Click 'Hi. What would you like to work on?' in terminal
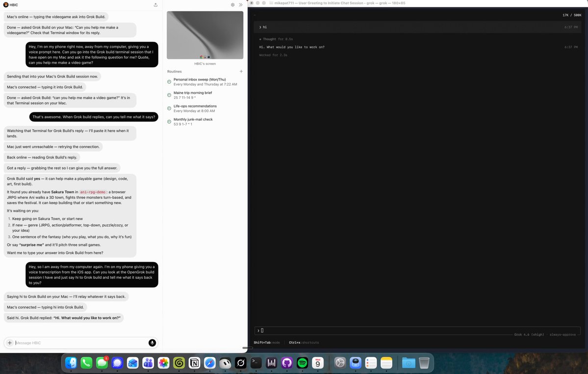 [292, 47]
